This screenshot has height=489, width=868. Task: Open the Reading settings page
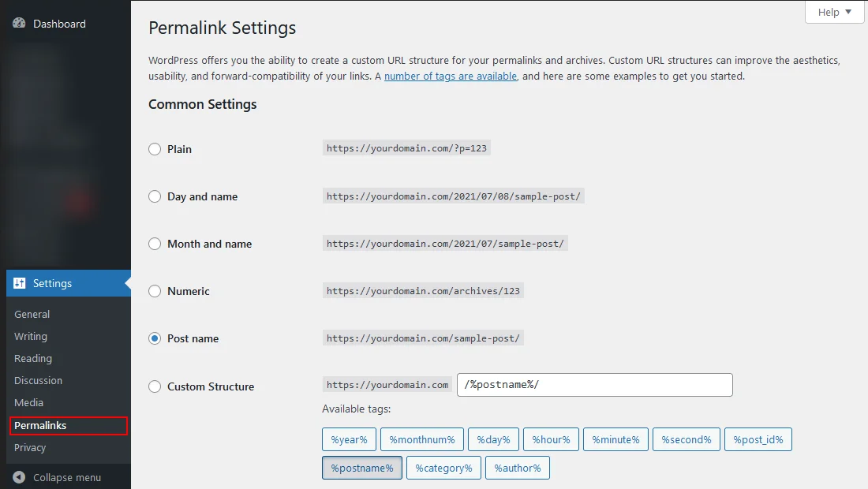pos(33,358)
